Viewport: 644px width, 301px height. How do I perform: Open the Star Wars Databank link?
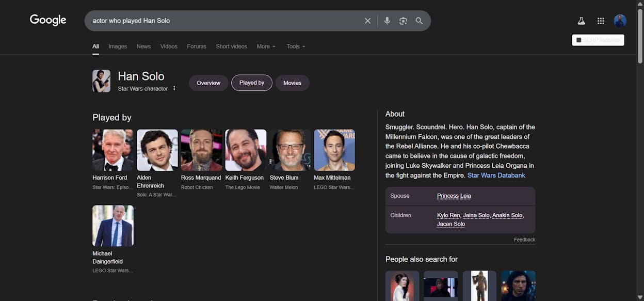coord(496,176)
